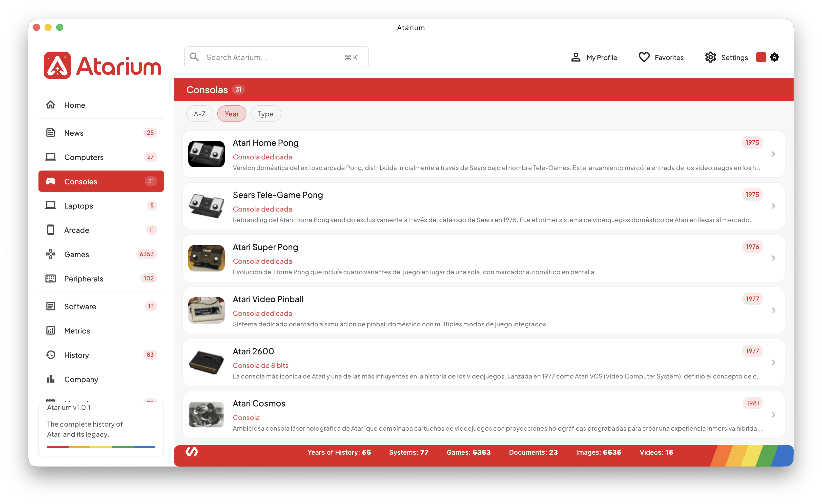Click the slashed logo icon in status bar
Image resolution: width=822 pixels, height=504 pixels.
192,452
